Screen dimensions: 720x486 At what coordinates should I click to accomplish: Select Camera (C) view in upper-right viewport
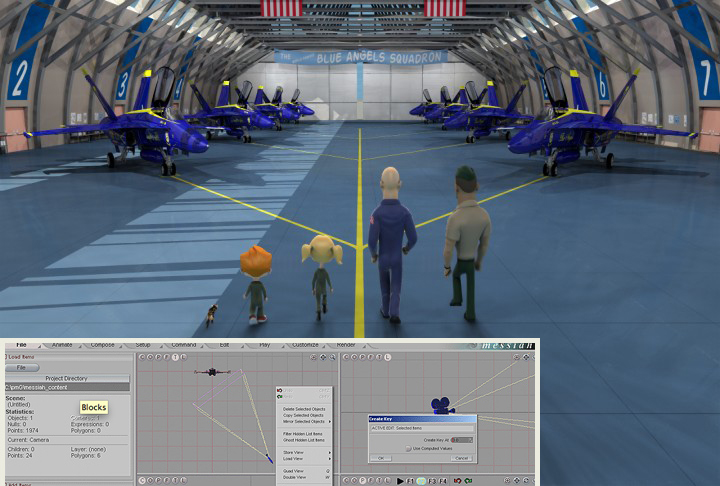pos(346,357)
